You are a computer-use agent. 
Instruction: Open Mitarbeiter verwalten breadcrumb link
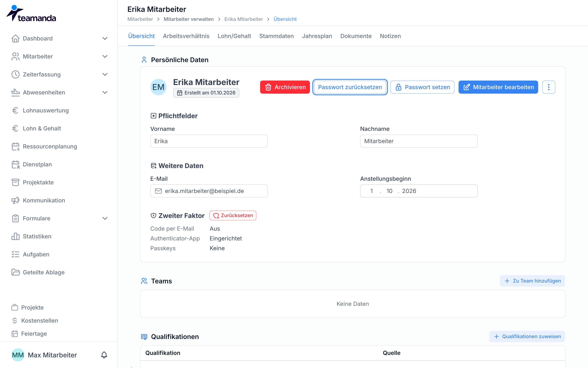[189, 19]
